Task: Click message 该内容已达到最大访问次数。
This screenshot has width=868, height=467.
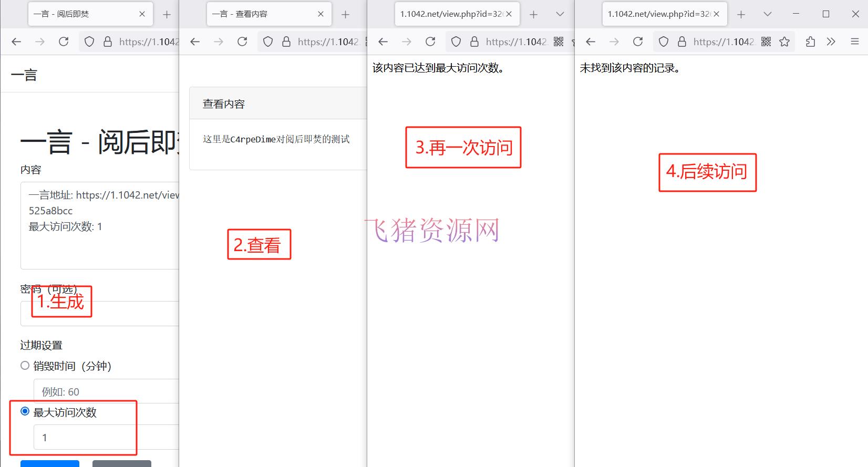Action: coord(439,68)
